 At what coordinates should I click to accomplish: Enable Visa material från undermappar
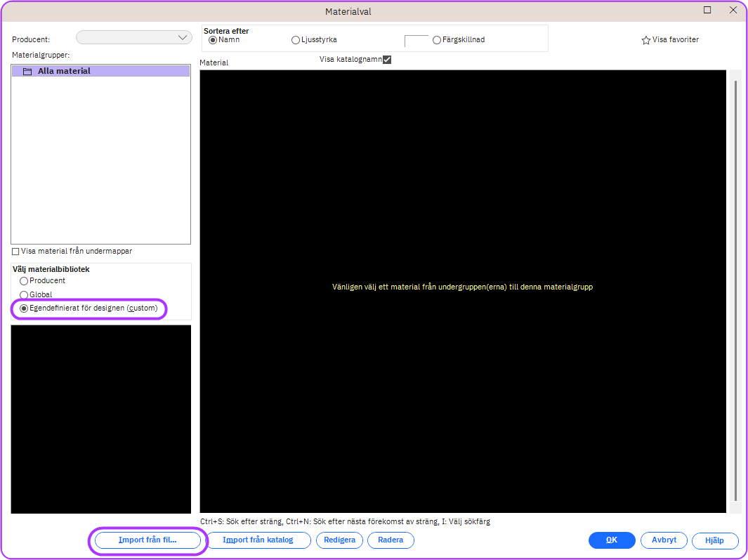15,252
